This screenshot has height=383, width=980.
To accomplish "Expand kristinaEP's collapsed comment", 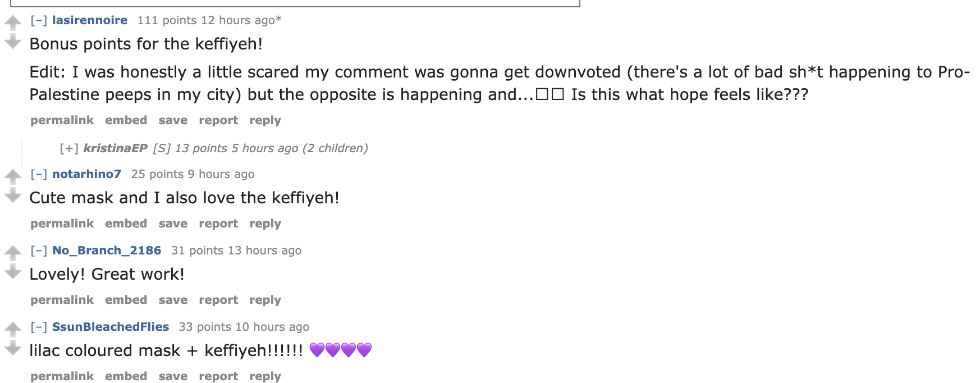I will click(x=69, y=148).
